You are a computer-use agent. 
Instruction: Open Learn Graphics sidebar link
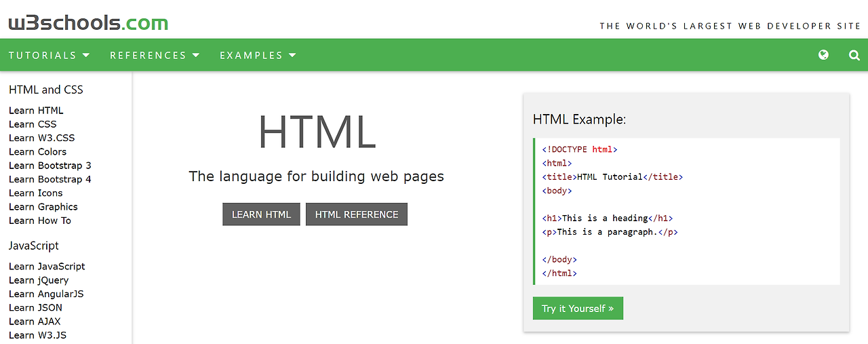coord(43,207)
